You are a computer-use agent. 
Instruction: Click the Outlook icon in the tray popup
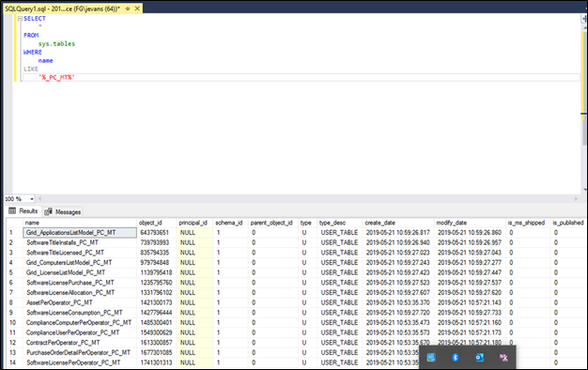(479, 357)
